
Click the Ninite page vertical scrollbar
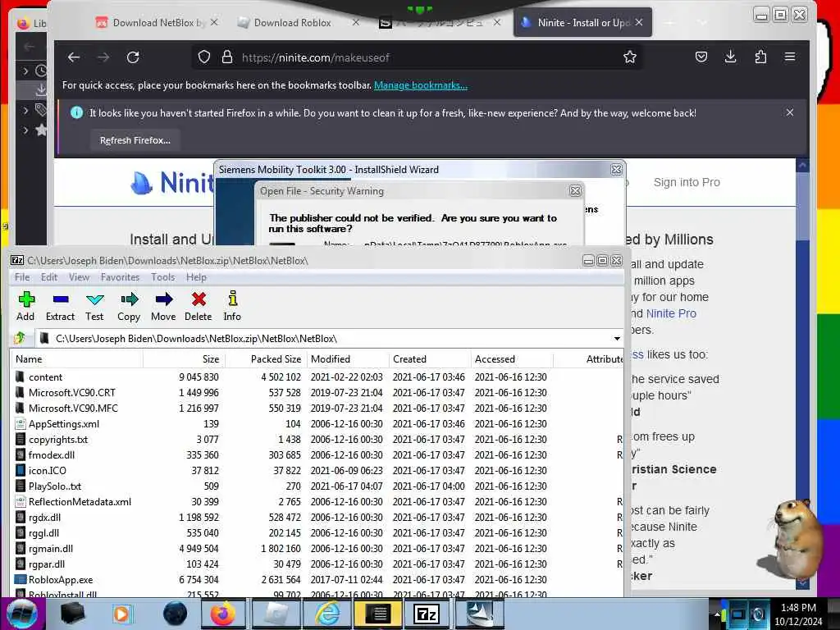802,372
